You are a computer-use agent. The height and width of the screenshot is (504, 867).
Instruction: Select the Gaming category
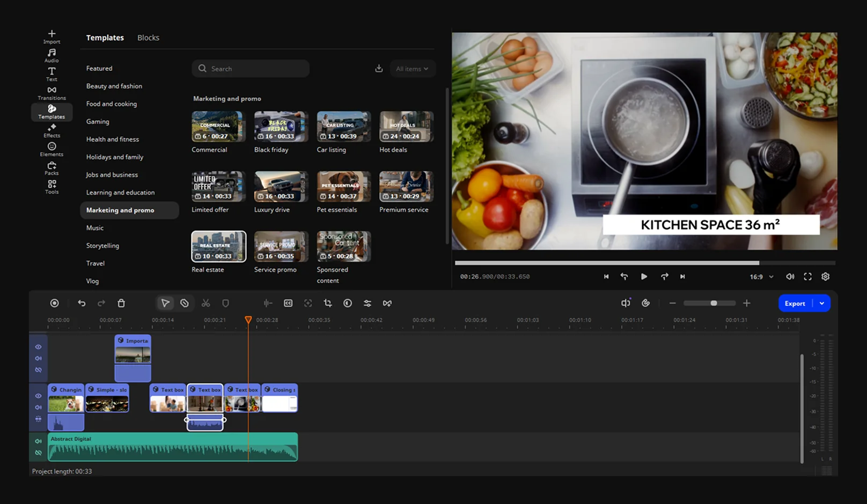(98, 122)
